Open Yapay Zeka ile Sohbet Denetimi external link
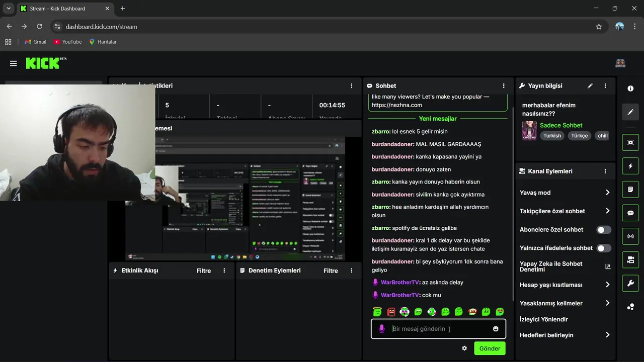Image resolution: width=644 pixels, height=362 pixels. (608, 266)
